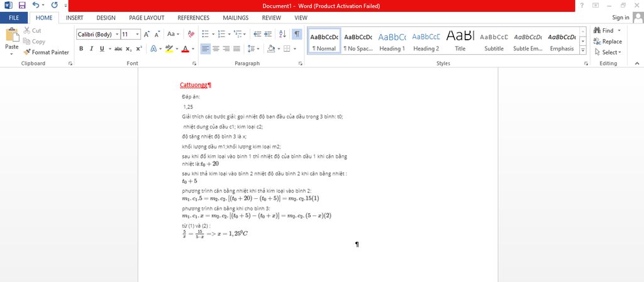Screen dimensions: 644x282
Task: Click Replace in Editing group
Action: point(608,42)
